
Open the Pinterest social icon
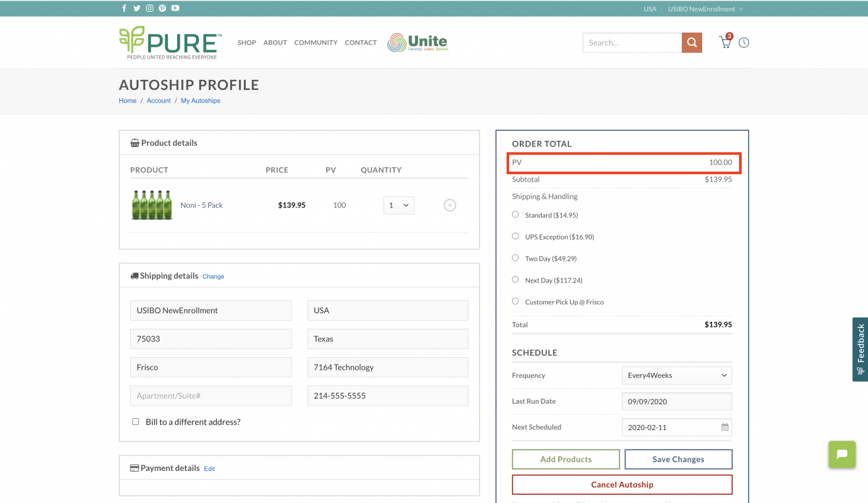pos(162,8)
